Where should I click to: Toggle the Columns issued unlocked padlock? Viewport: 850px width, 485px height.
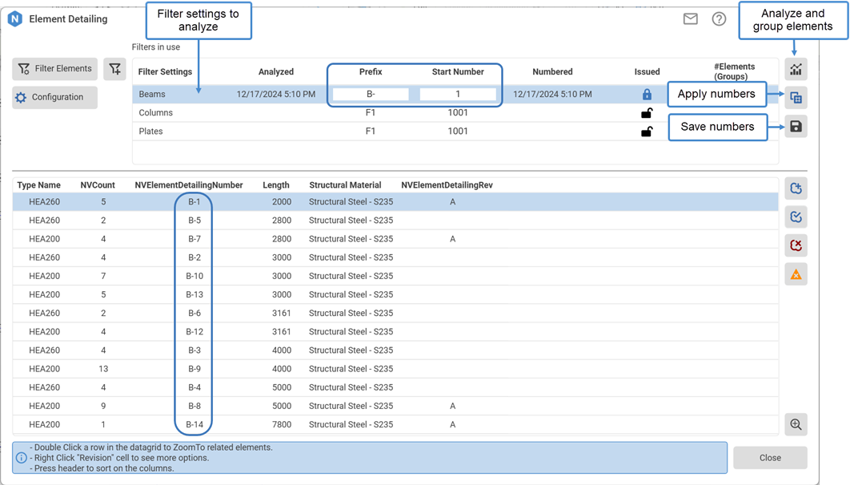[647, 113]
